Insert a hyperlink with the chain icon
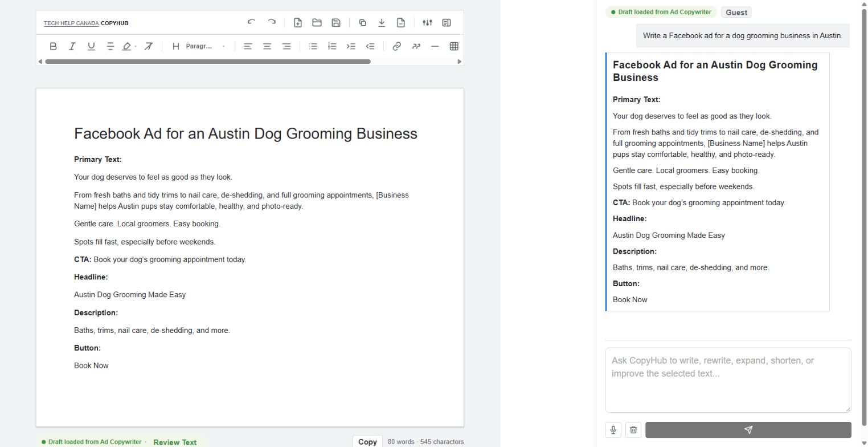868x447 pixels. click(x=397, y=46)
